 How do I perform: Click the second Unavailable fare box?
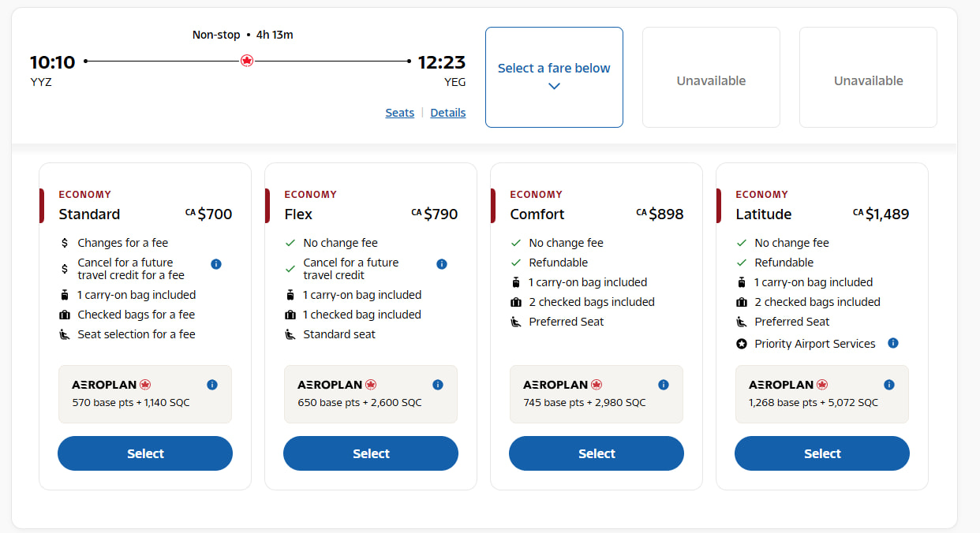[x=868, y=77]
